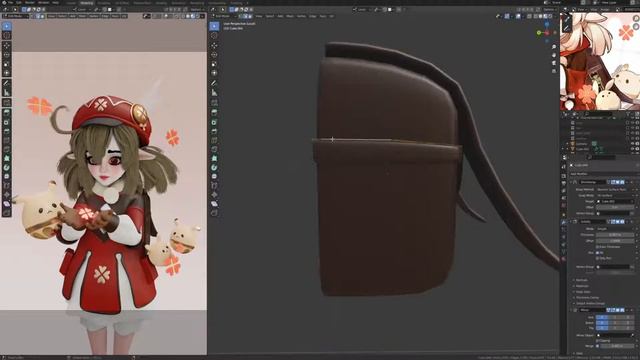This screenshot has height=360, width=640.
Task: Select the Scale tool in left viewport toolbar
Action: click(x=7, y=64)
